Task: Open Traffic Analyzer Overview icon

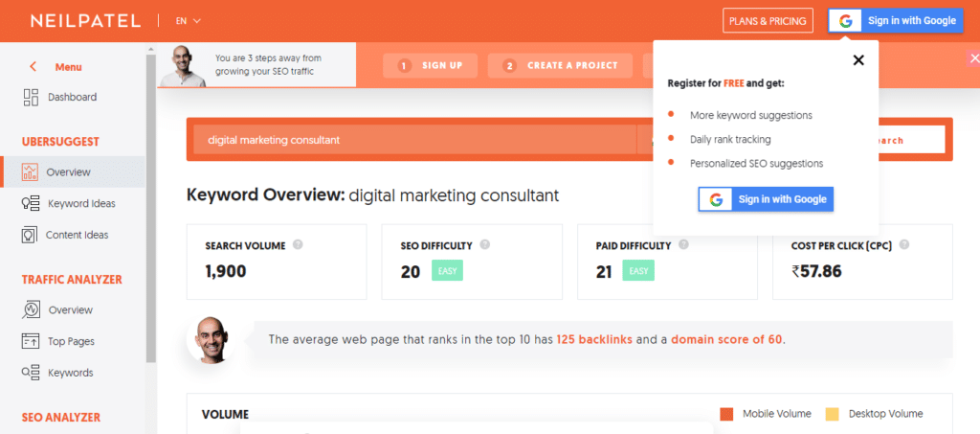Action: click(32, 309)
